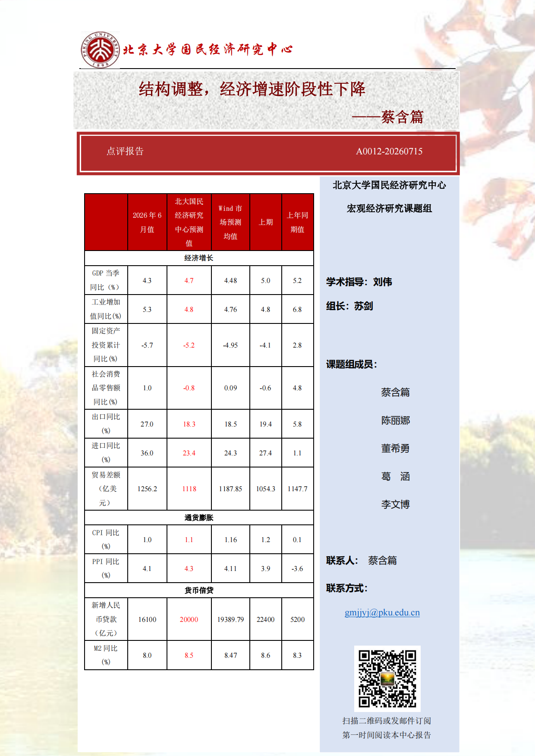Click member name 李文博

(x=396, y=505)
